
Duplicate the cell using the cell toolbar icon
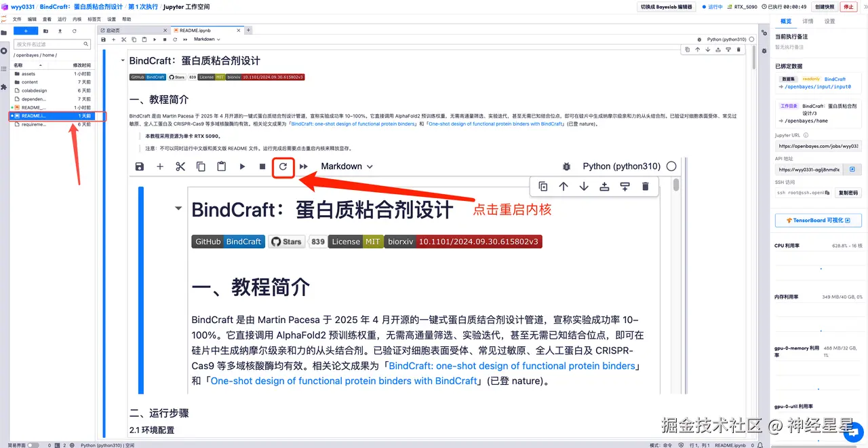click(x=688, y=50)
